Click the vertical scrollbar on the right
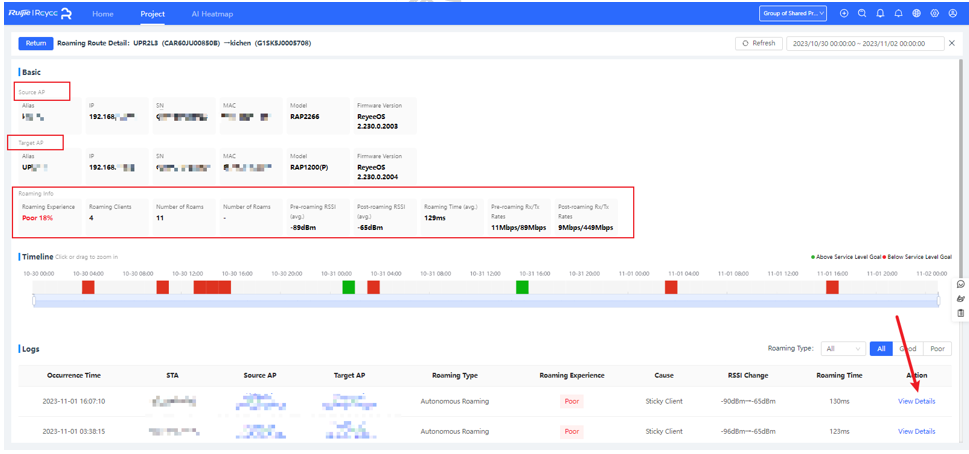This screenshot has height=454, width=969. (960, 167)
